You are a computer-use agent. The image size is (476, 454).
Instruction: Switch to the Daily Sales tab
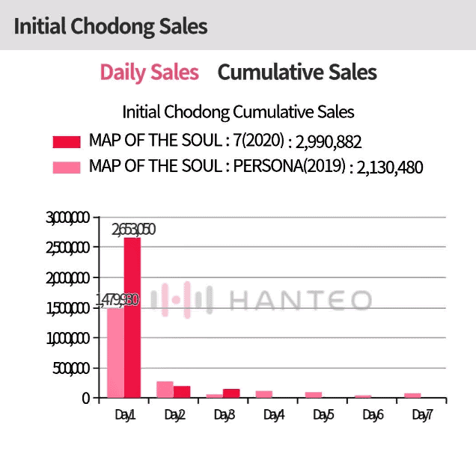pos(149,73)
